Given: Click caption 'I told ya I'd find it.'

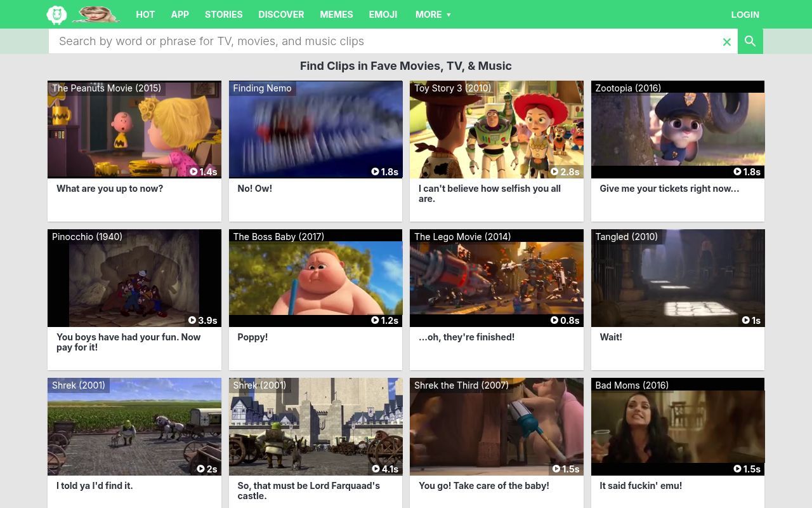Looking at the screenshot, I should click(x=95, y=486).
